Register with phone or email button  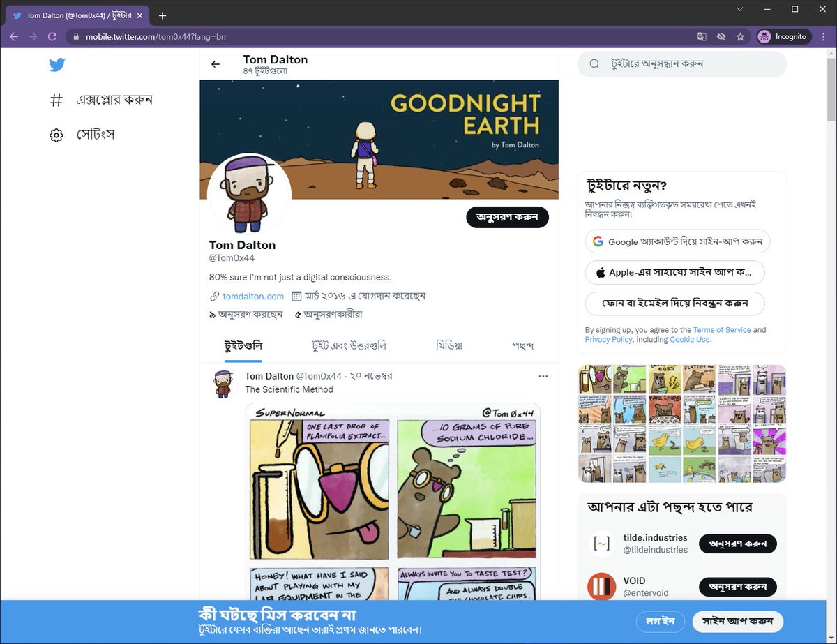[x=674, y=304]
